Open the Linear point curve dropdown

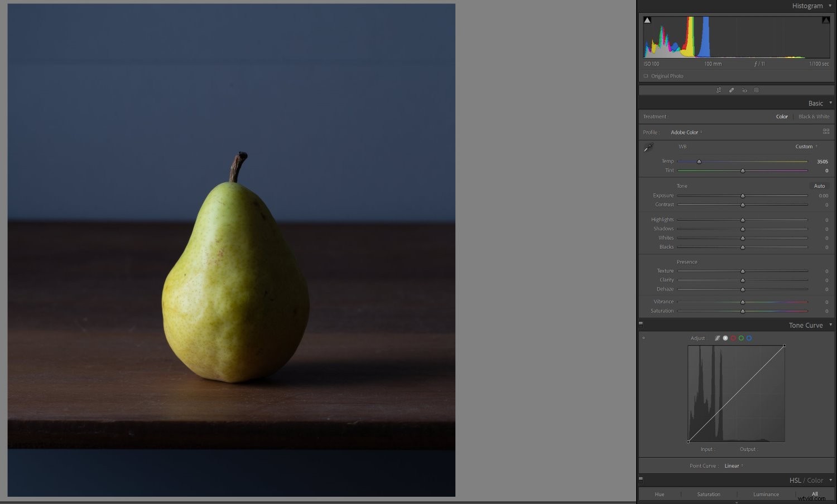click(x=734, y=466)
